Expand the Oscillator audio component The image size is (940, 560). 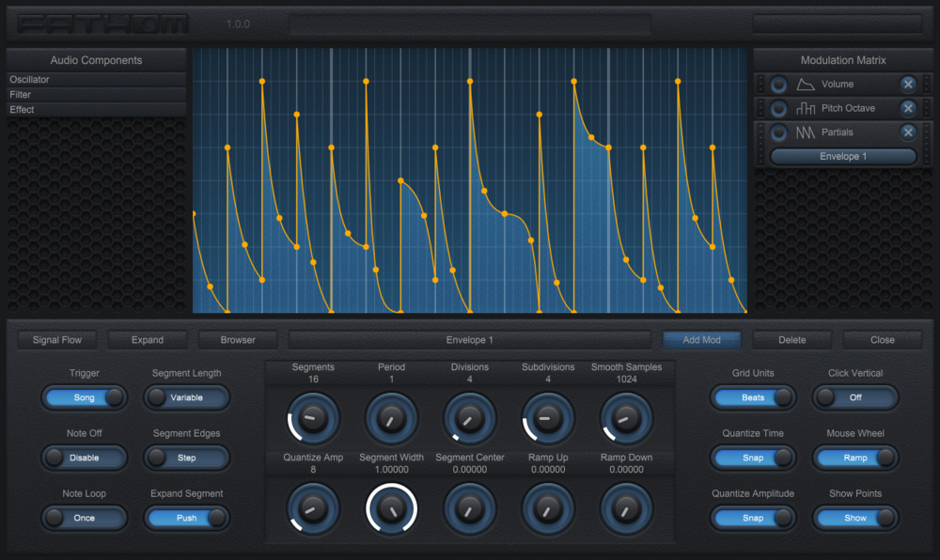point(96,80)
